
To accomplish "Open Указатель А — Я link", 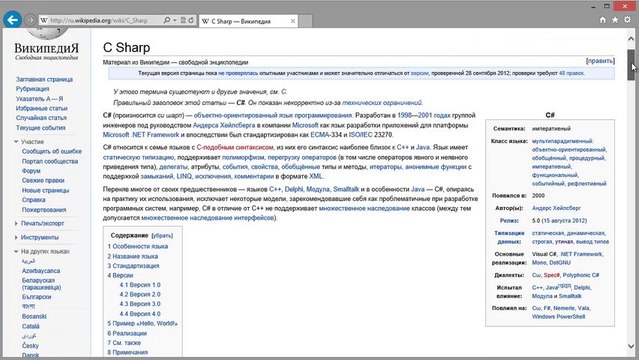I will click(x=40, y=99).
